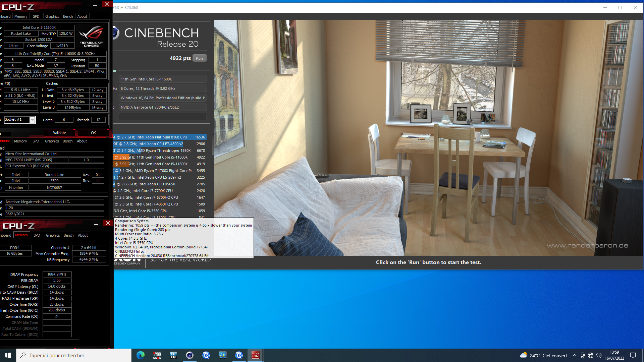Select About tab in bottom CPU-Z window
644x362 pixels.
pyautogui.click(x=83, y=235)
